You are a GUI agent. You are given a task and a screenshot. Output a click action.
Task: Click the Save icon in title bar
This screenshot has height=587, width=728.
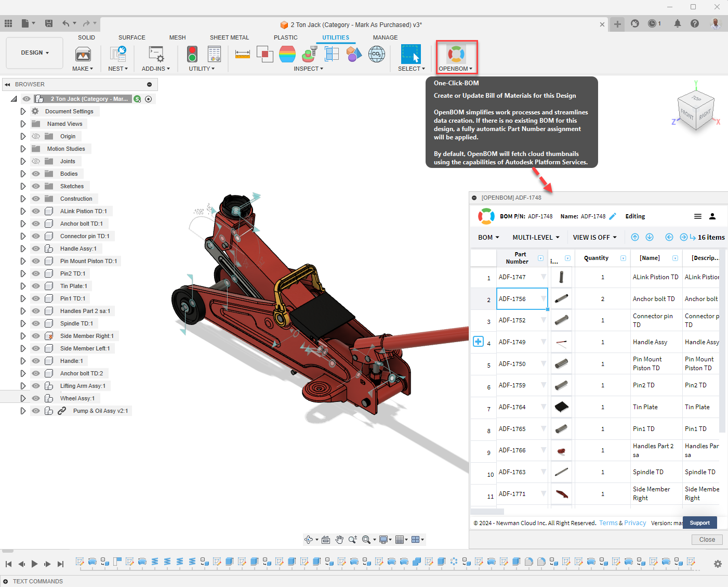[49, 23]
